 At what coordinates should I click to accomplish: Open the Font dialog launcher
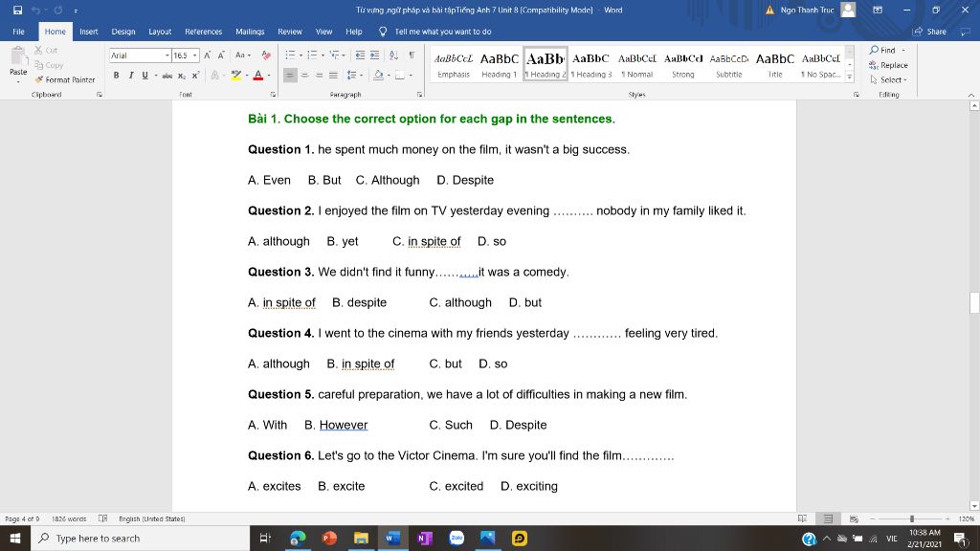273,95
